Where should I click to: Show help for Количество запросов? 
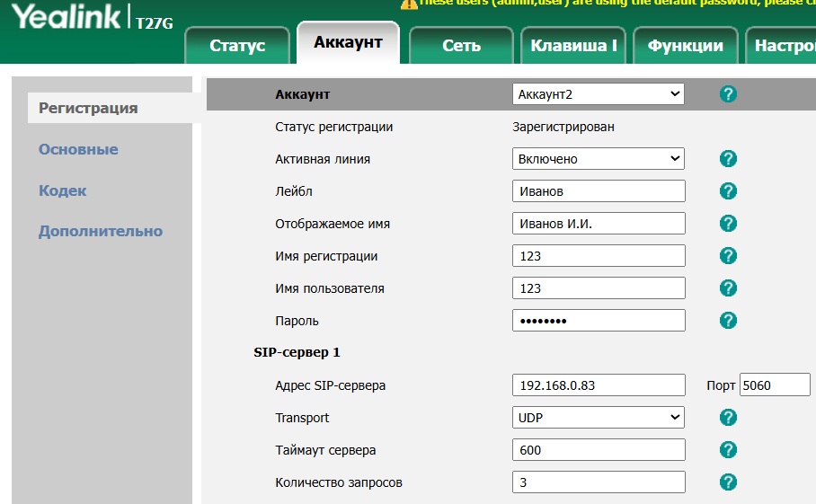point(728,482)
